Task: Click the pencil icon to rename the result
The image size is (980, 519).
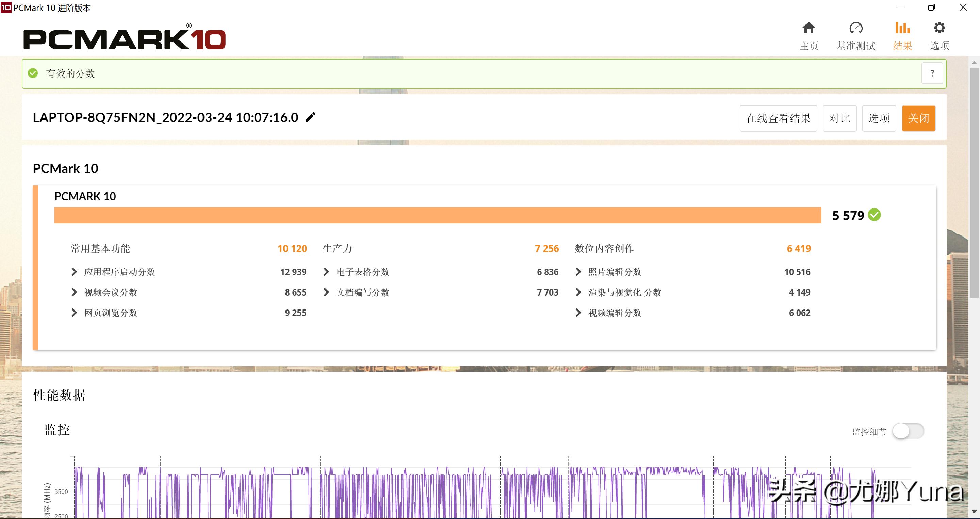Action: 311,117
